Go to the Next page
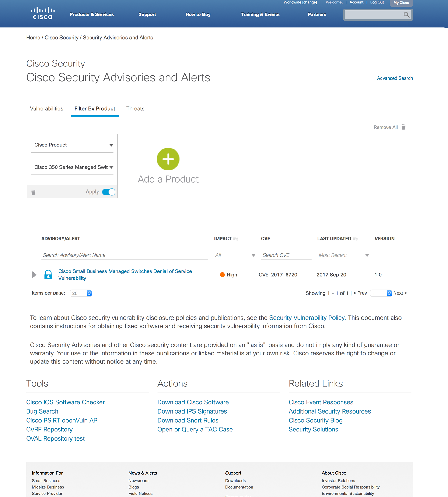Screen dimensions: 448x497 pos(400,293)
